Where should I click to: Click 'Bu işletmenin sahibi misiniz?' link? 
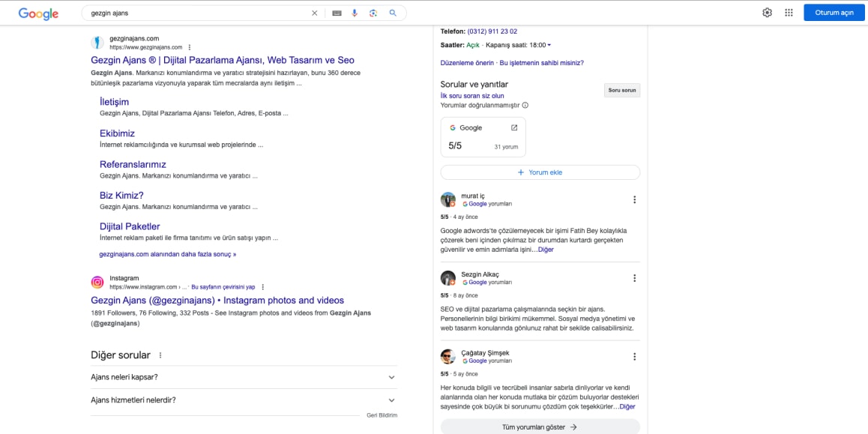click(x=541, y=63)
